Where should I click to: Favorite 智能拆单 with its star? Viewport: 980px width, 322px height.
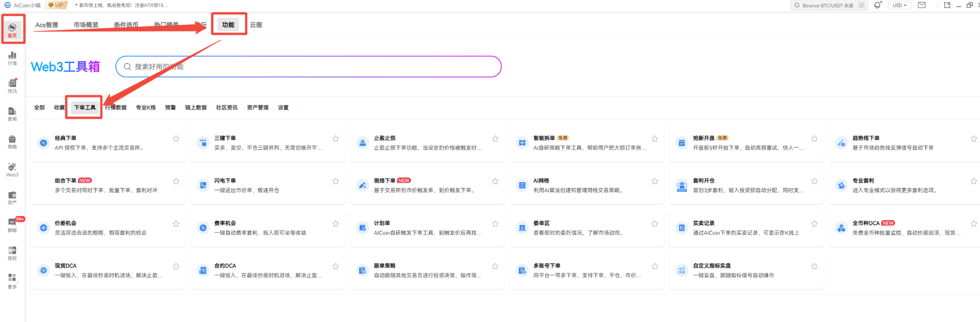655,139
